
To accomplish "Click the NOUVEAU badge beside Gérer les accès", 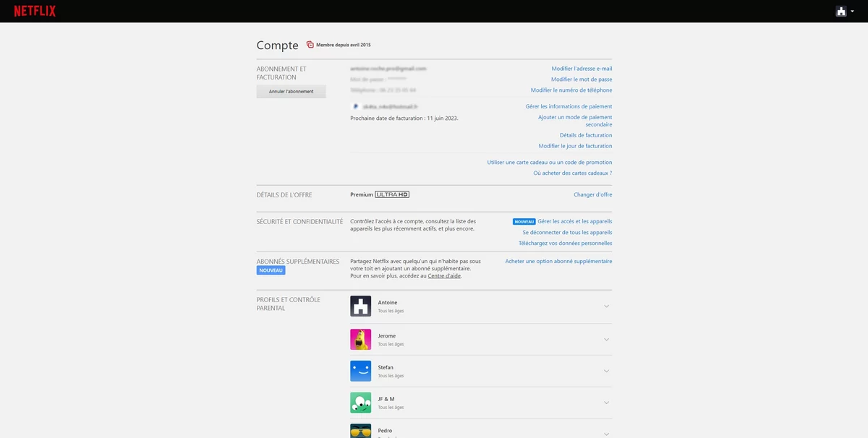I will (524, 221).
